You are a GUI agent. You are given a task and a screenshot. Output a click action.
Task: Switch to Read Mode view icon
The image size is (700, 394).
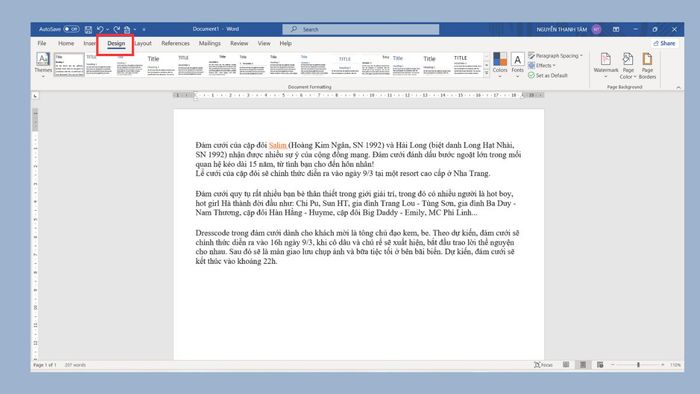click(566, 365)
